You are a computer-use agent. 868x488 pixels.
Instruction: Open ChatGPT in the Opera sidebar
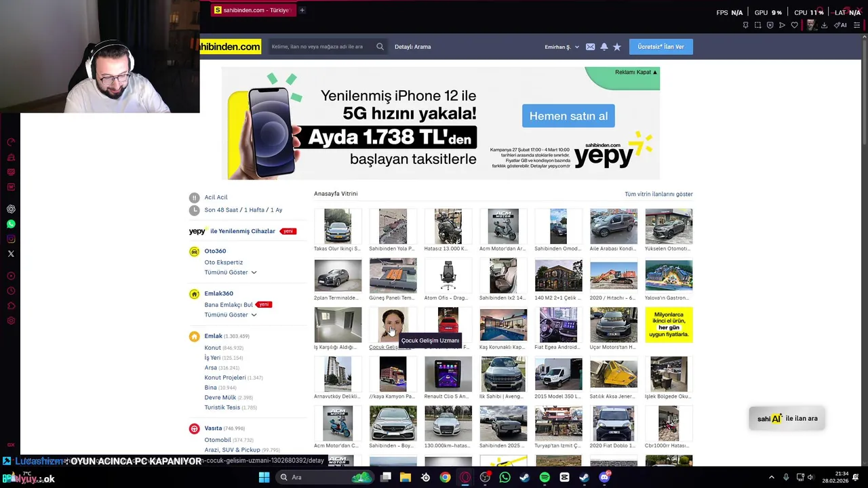(11, 209)
